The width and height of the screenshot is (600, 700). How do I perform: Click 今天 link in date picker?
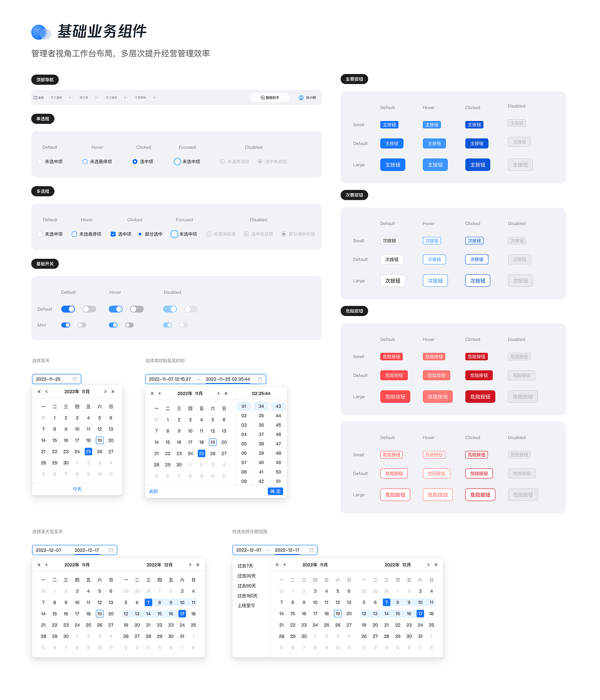(77, 489)
